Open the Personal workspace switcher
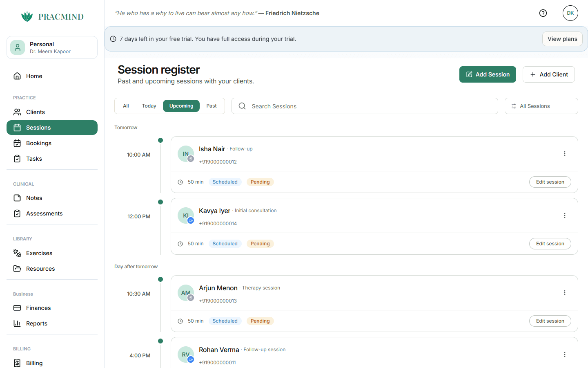588x368 pixels. (52, 47)
